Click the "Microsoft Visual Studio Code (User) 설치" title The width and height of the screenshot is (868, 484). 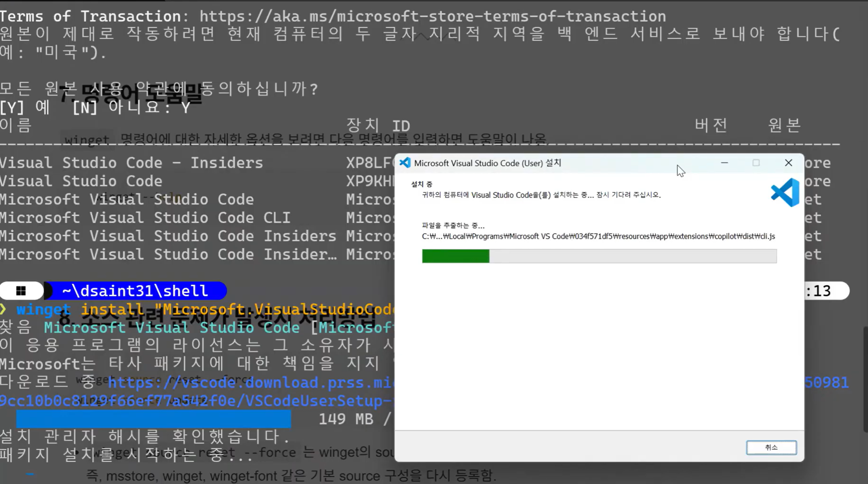[488, 163]
